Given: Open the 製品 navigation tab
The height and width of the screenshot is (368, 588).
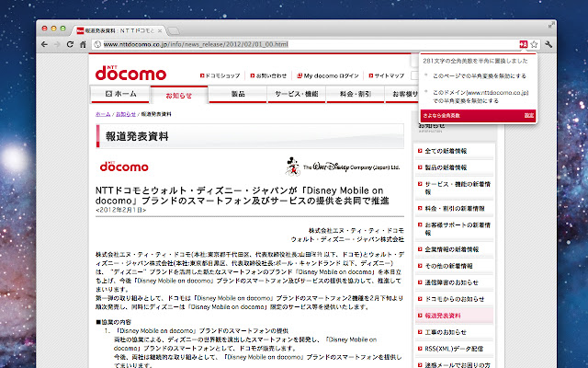Looking at the screenshot, I should 238,94.
